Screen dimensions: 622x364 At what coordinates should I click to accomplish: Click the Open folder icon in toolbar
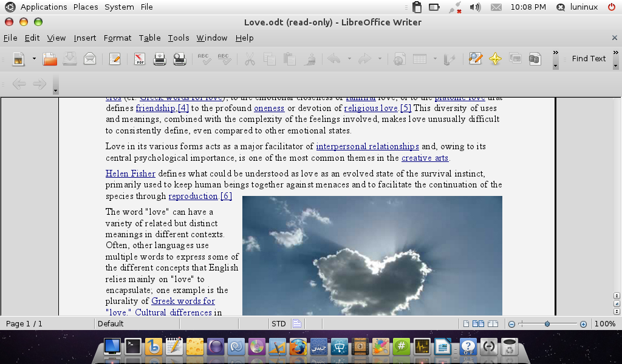pos(50,59)
